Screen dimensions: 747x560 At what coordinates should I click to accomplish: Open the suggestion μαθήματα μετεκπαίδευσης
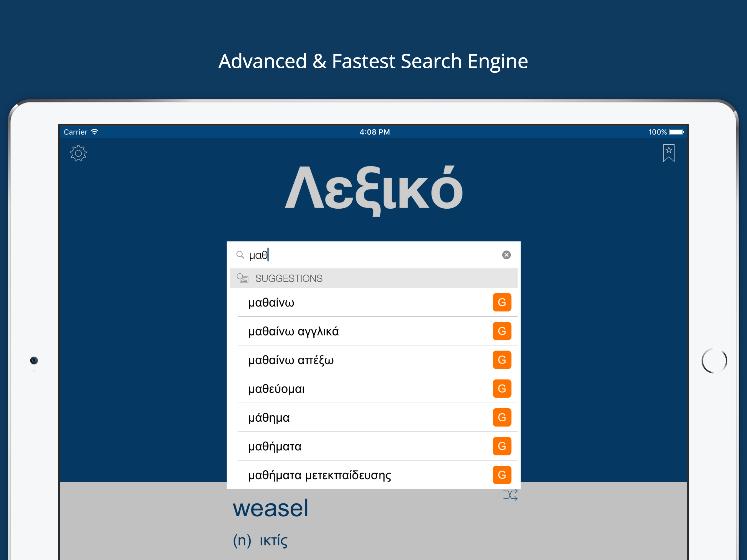[373, 474]
